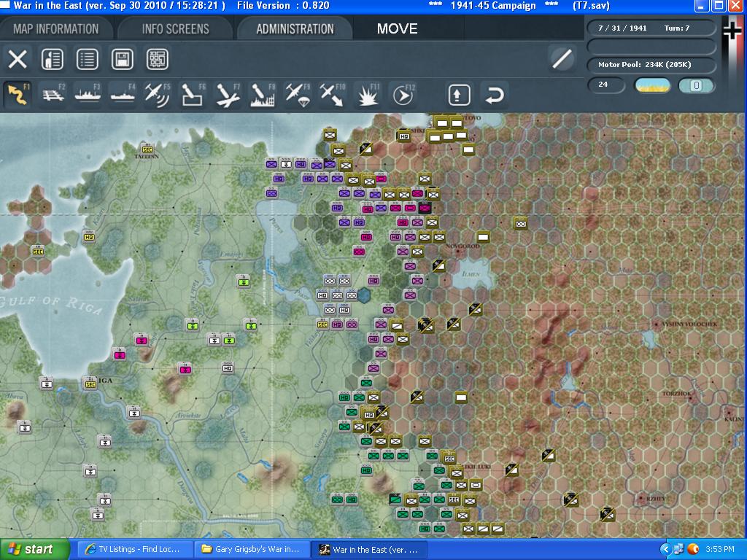Choose air recon mode (F5)
747x560 pixels.
[x=158, y=94]
